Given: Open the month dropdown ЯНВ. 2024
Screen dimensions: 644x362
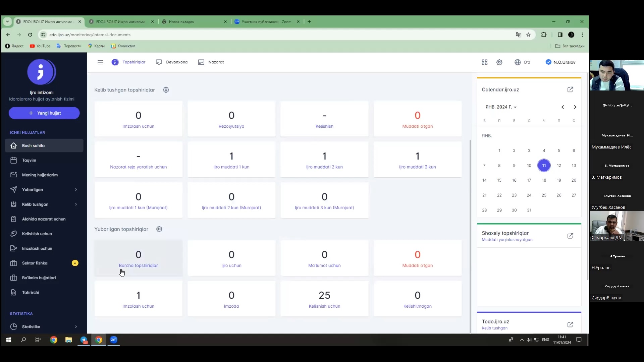Looking at the screenshot, I should coord(501,107).
